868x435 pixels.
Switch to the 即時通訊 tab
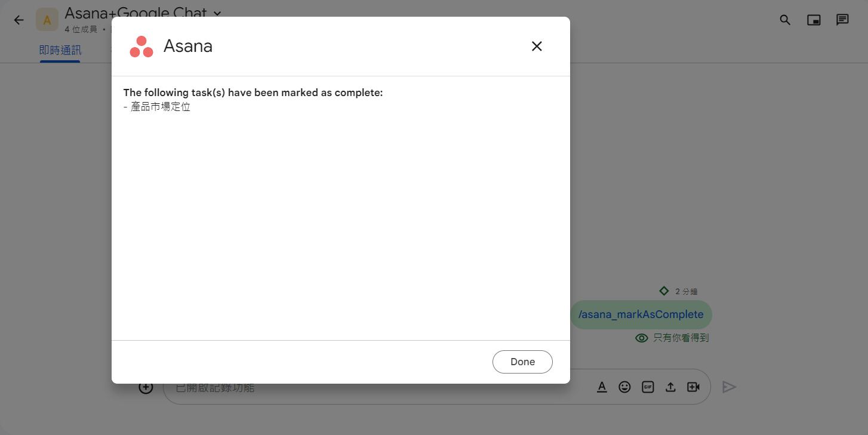pos(60,50)
